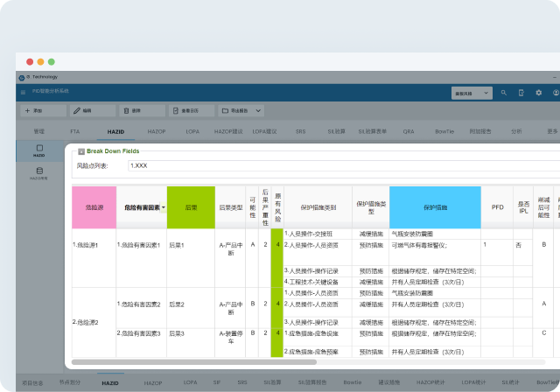
Task: Select the SRS tab in bottom bar
Action: pos(242,382)
